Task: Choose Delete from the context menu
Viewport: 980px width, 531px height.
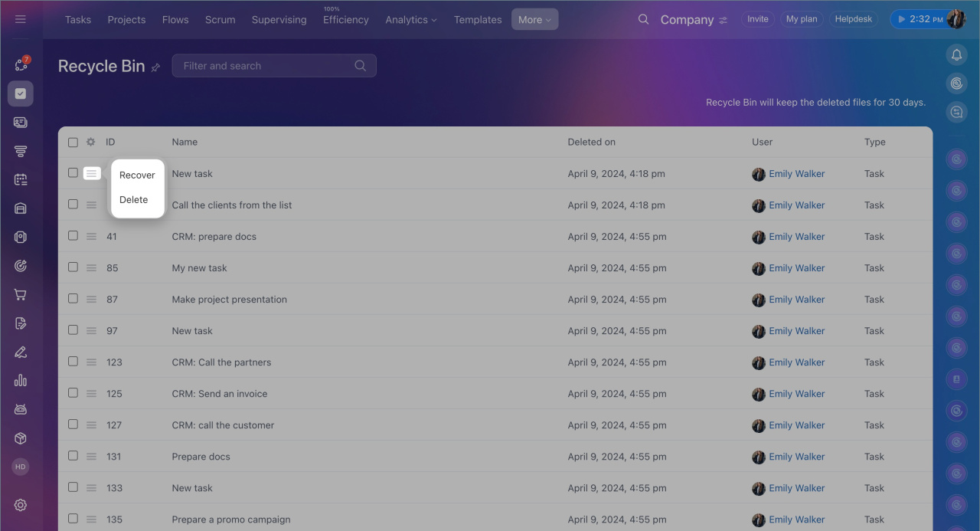Action: click(x=134, y=200)
